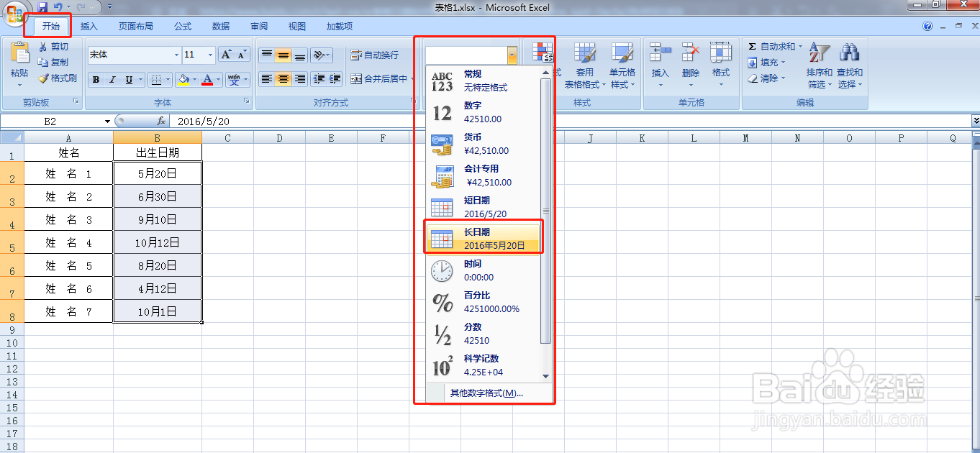Open the wén phonetic guide tool
Screen dimensions: 980x453
coord(234,80)
